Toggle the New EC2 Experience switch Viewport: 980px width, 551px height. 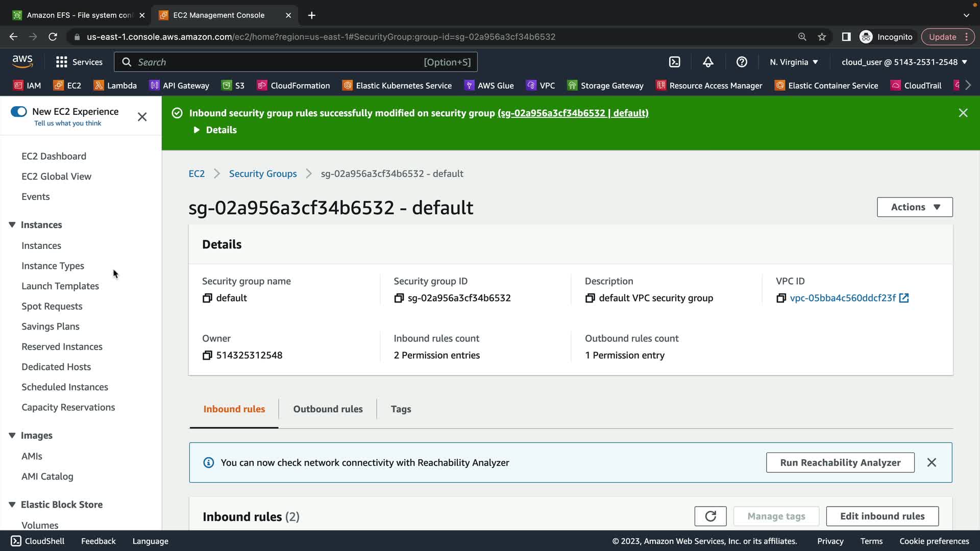click(19, 111)
